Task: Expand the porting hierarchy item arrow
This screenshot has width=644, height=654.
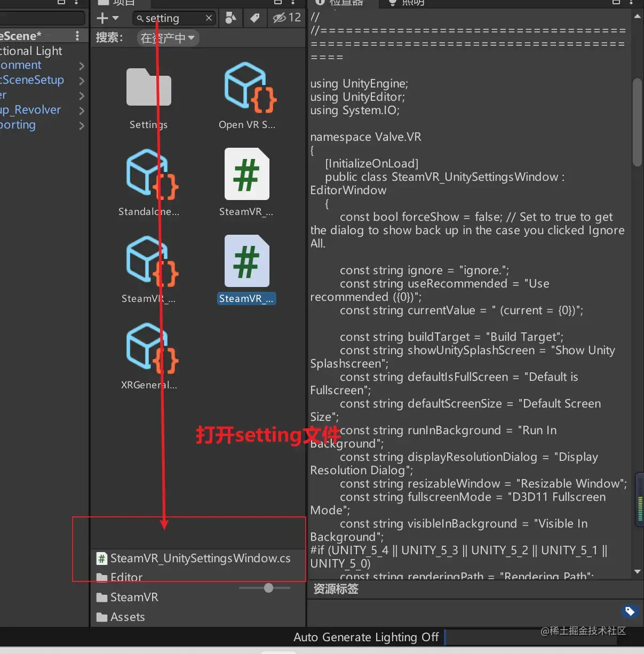Action: point(82,125)
